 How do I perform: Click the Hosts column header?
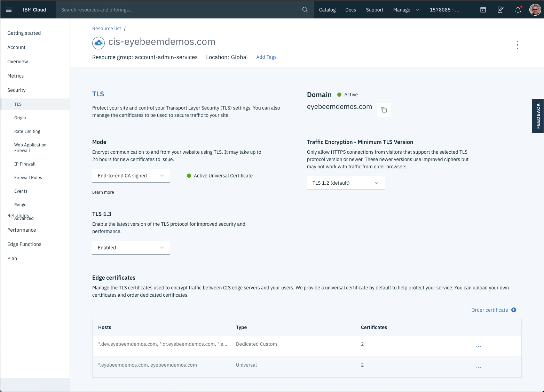coord(105,327)
